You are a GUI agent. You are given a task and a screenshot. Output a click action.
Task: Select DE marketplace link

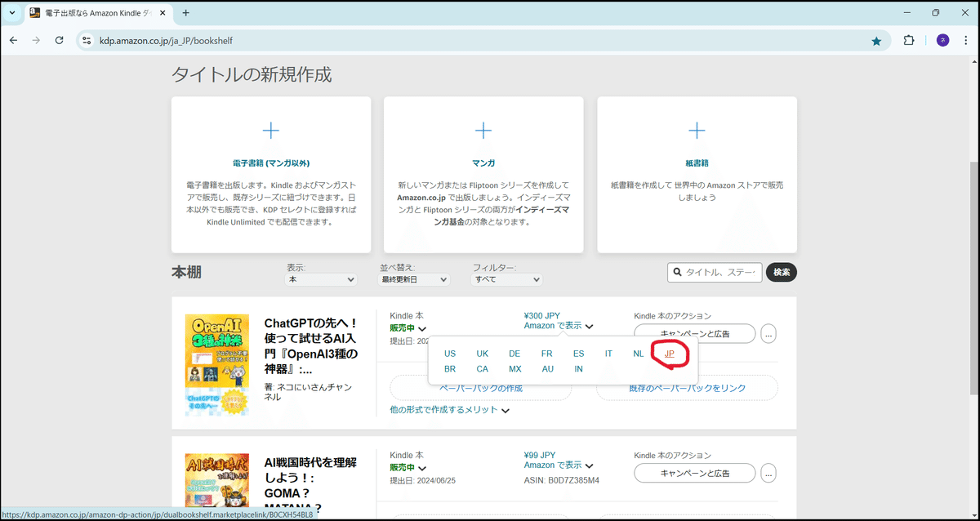(x=514, y=354)
